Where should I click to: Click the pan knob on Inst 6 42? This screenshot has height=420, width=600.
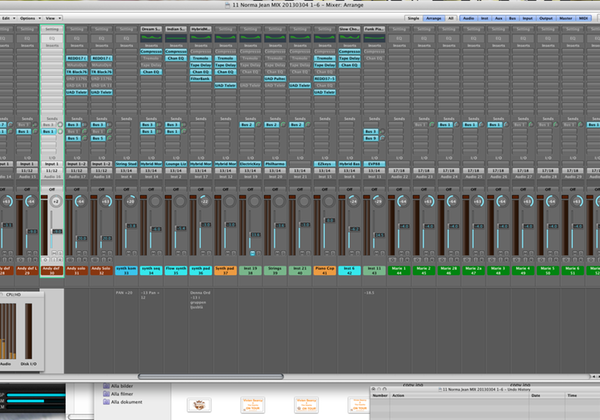tap(353, 201)
